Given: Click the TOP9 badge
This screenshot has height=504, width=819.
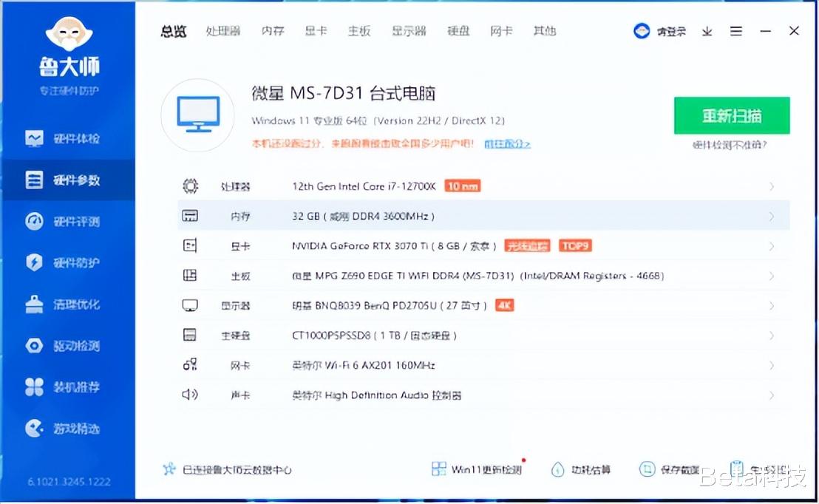Looking at the screenshot, I should point(575,245).
